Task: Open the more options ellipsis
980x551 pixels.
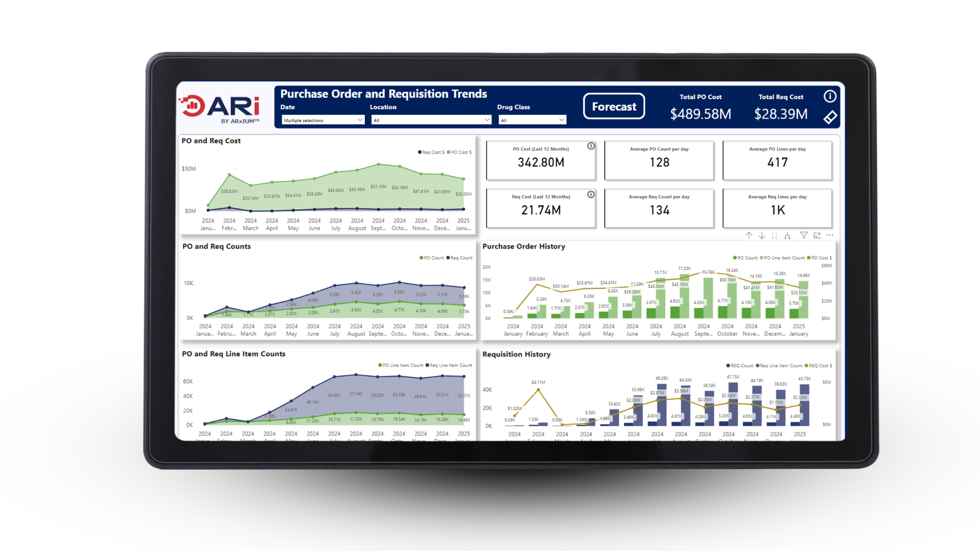Action: [x=830, y=235]
